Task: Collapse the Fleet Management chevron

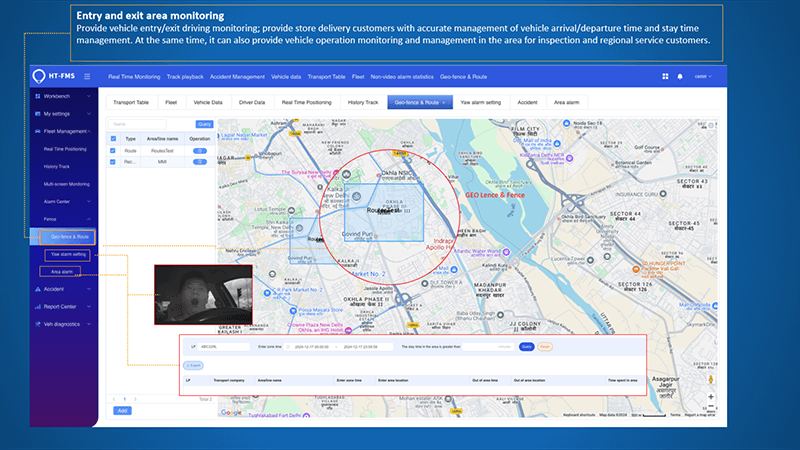Action: coord(89,131)
